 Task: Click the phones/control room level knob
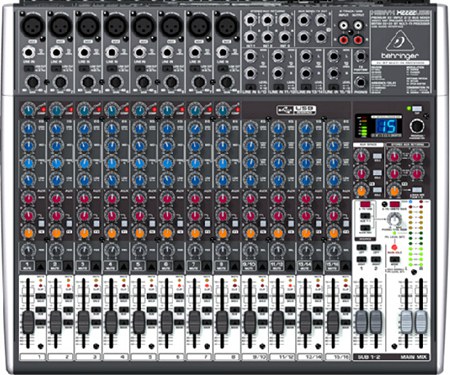pos(394,220)
